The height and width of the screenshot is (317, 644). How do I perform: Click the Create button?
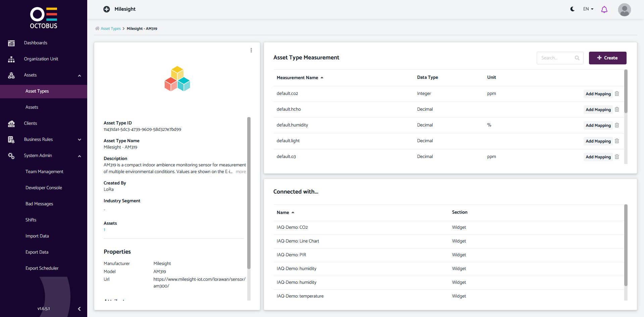(607, 58)
